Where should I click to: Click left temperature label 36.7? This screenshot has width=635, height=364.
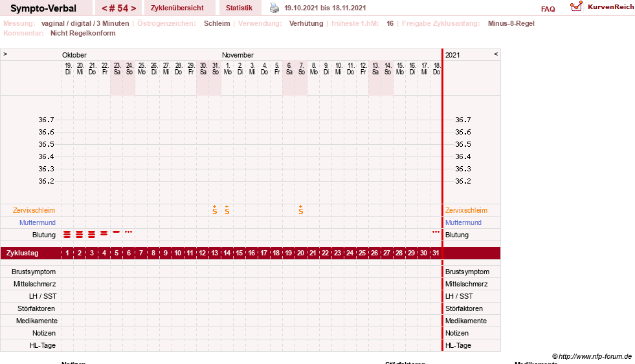46,120
